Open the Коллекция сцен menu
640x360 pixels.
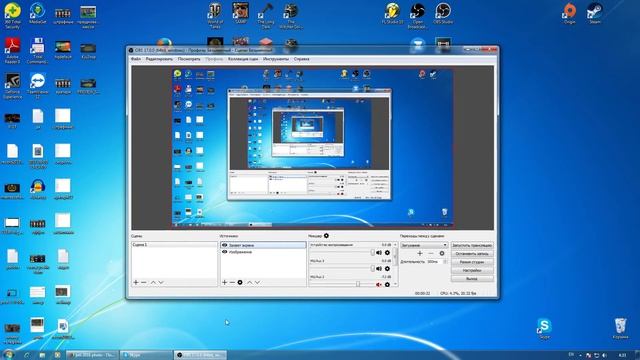243,59
